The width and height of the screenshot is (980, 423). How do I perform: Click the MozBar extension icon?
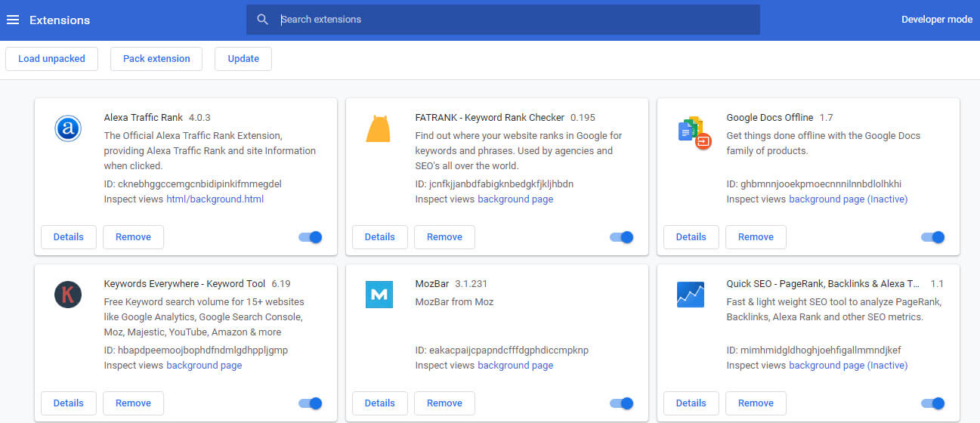[379, 294]
